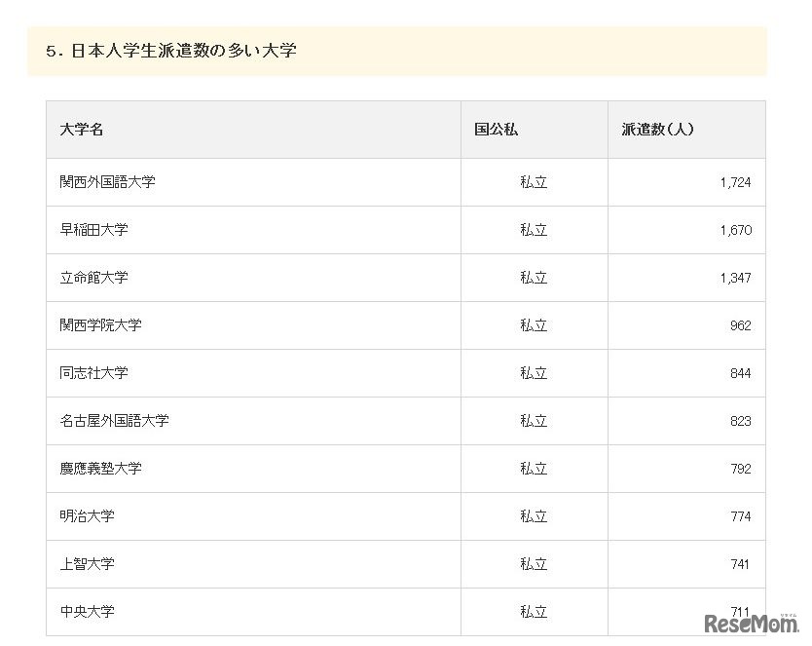Click the 私立 cell beside 早稲田大学
The width and height of the screenshot is (812, 646).
pyautogui.click(x=534, y=230)
